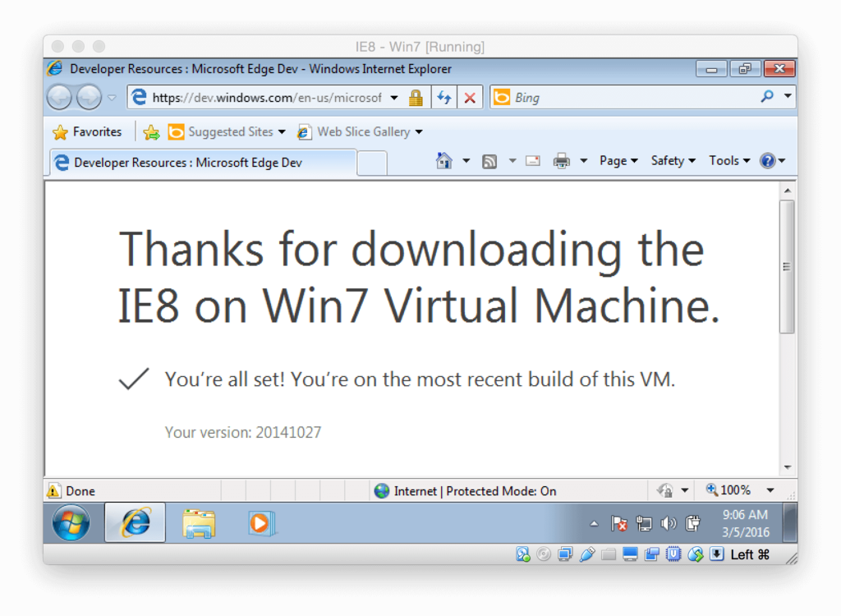Open the Page menu
Screen dimensions: 841x616
coord(618,160)
